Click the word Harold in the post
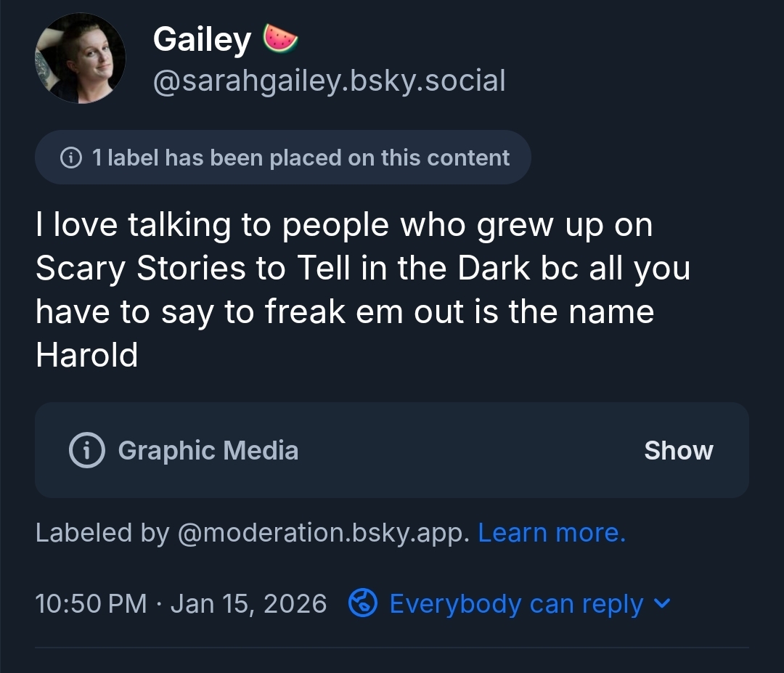Viewport: 784px width, 673px height. point(86,356)
